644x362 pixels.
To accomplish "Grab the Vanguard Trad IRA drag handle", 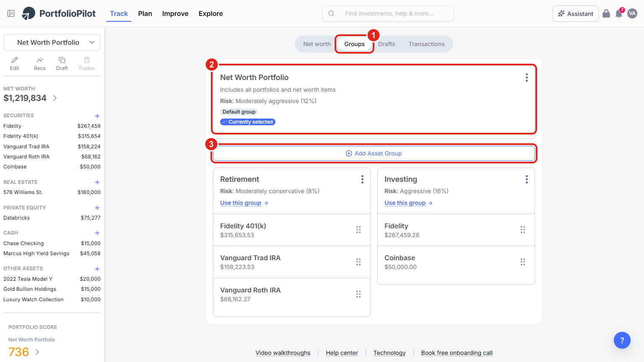I will tap(358, 262).
